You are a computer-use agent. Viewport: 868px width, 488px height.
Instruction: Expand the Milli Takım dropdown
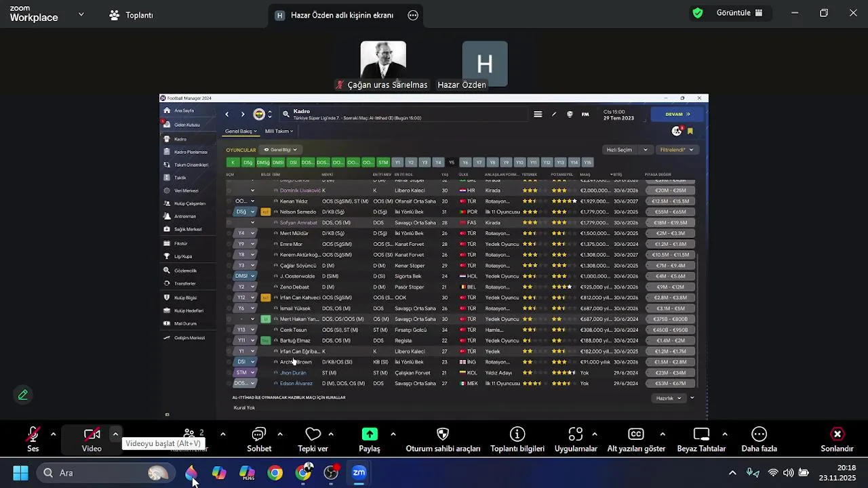pyautogui.click(x=279, y=131)
